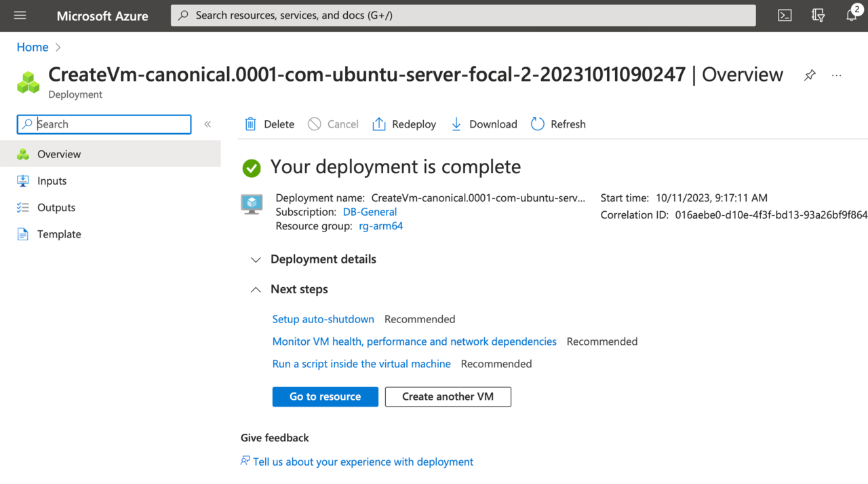This screenshot has width=868, height=484.
Task: Focus the global search resources box
Action: [x=463, y=16]
